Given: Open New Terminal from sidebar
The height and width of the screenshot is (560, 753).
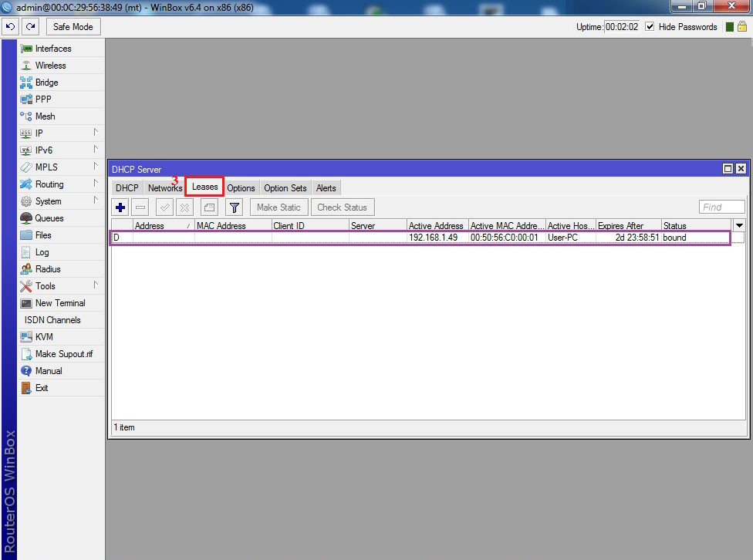Looking at the screenshot, I should tap(60, 303).
